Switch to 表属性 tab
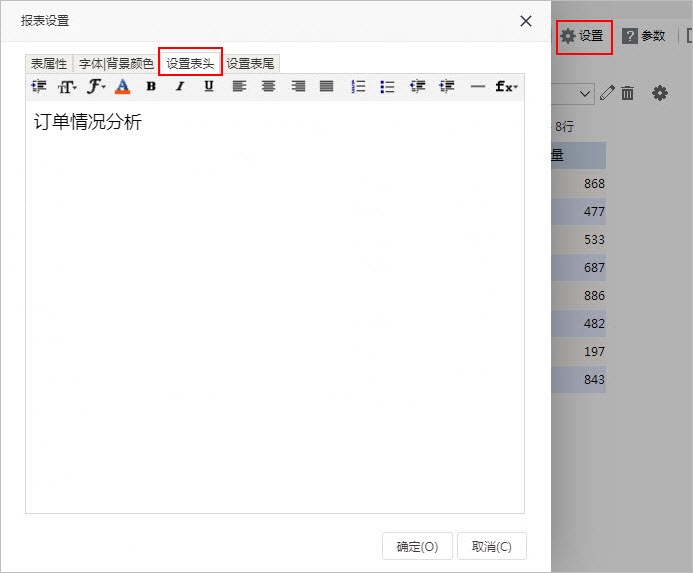Screen dimensions: 693x573 tap(49, 64)
